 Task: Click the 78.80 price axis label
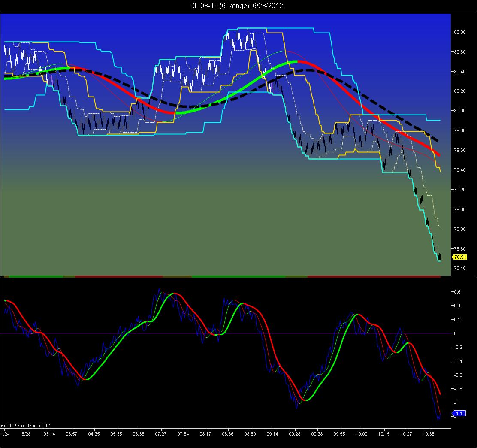tap(460, 229)
